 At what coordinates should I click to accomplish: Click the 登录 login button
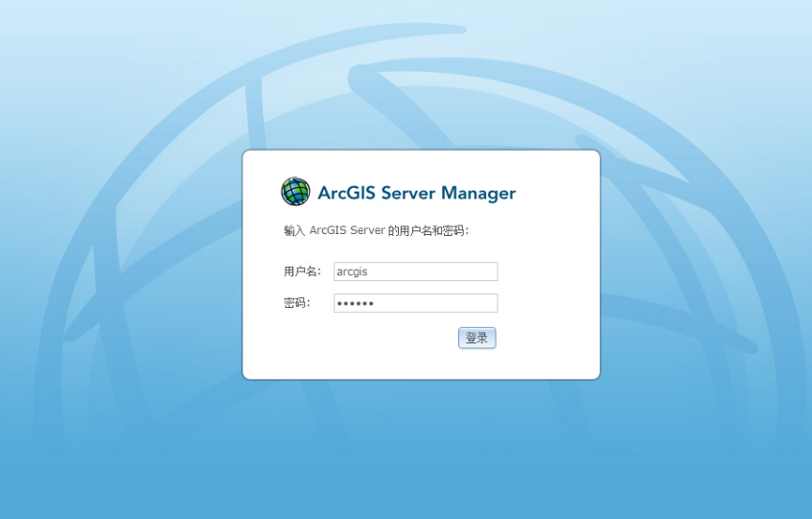pos(477,339)
